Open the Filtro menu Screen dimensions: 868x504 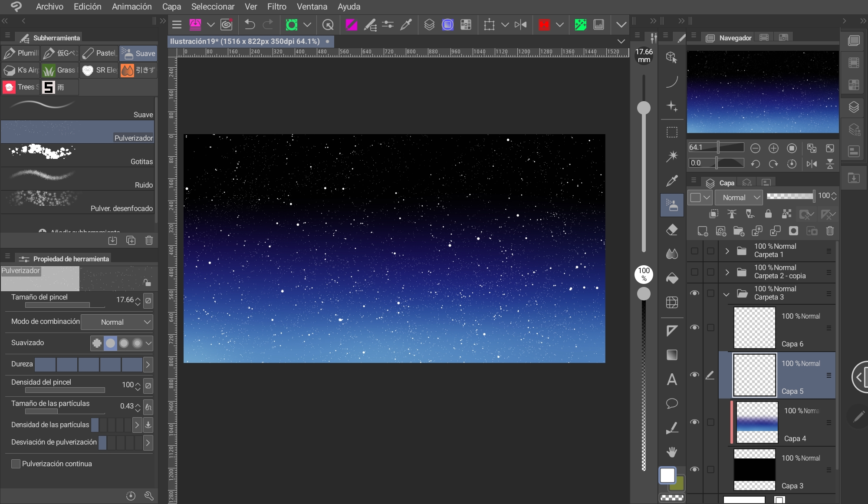[x=276, y=7]
